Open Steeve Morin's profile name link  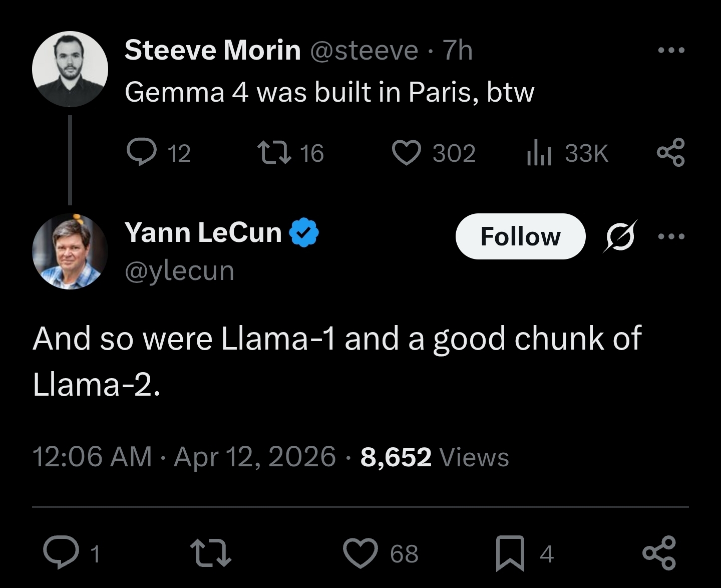[212, 50]
